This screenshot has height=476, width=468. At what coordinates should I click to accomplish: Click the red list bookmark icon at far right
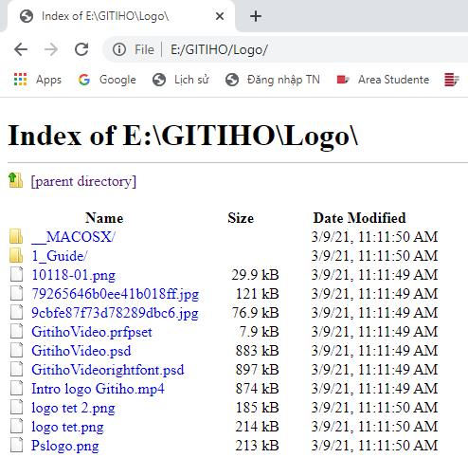tap(451, 80)
